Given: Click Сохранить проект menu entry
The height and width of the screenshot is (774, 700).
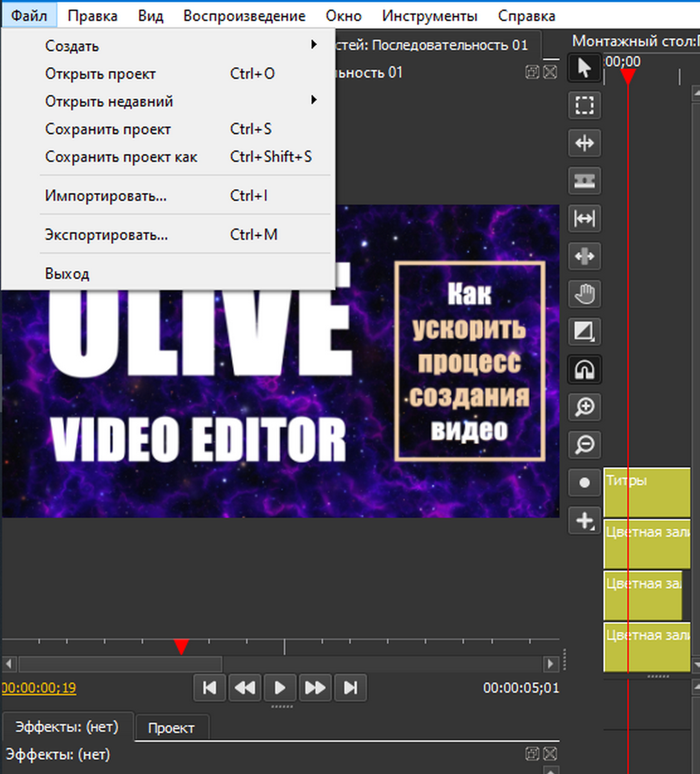Looking at the screenshot, I should point(168,129).
